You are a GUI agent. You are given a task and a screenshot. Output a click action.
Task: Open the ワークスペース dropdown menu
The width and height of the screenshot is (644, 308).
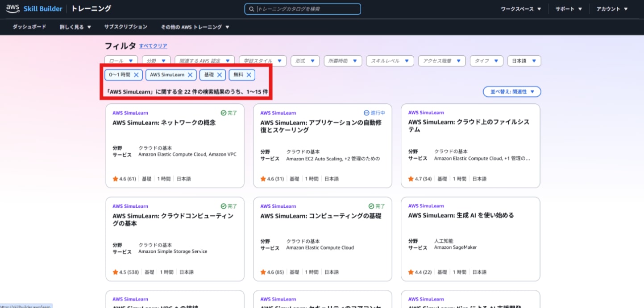tap(521, 9)
